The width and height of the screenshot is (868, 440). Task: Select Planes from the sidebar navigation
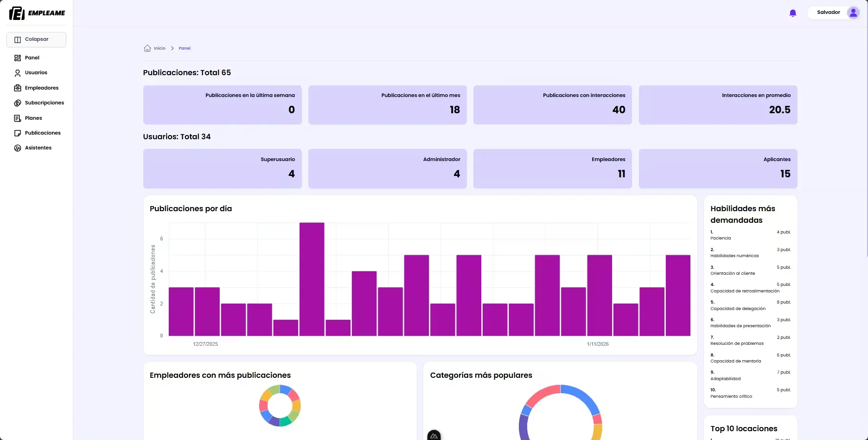coord(32,118)
